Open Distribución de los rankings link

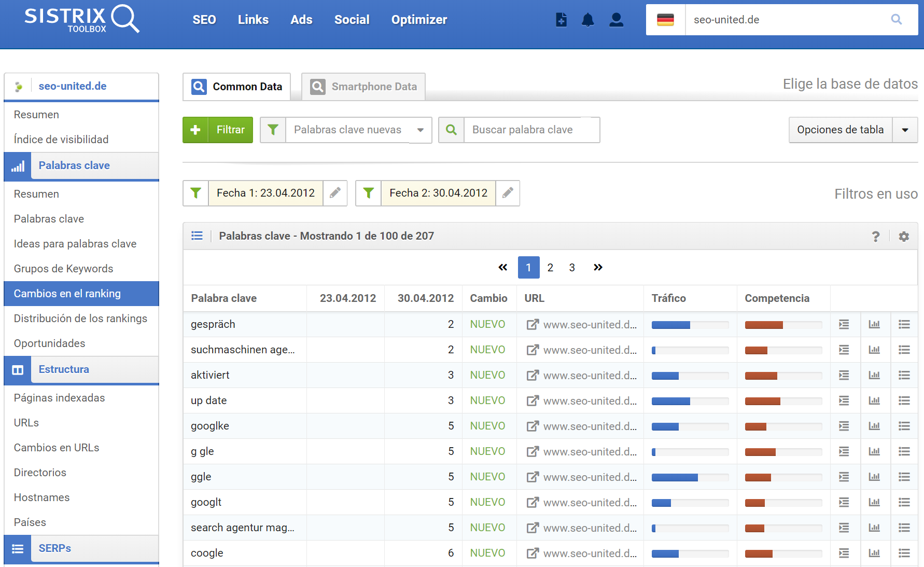pyautogui.click(x=80, y=319)
